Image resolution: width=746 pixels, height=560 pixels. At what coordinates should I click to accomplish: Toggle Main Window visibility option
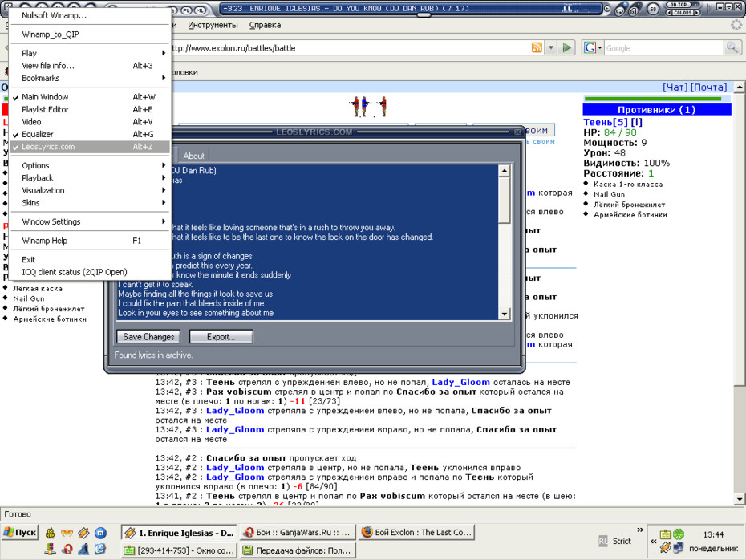(90, 97)
